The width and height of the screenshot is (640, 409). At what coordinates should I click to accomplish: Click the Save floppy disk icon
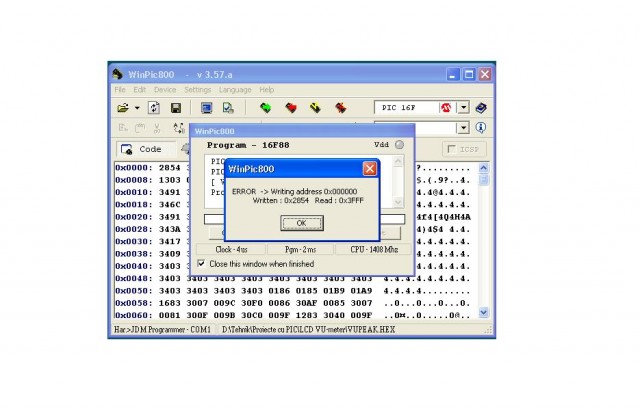pos(176,108)
